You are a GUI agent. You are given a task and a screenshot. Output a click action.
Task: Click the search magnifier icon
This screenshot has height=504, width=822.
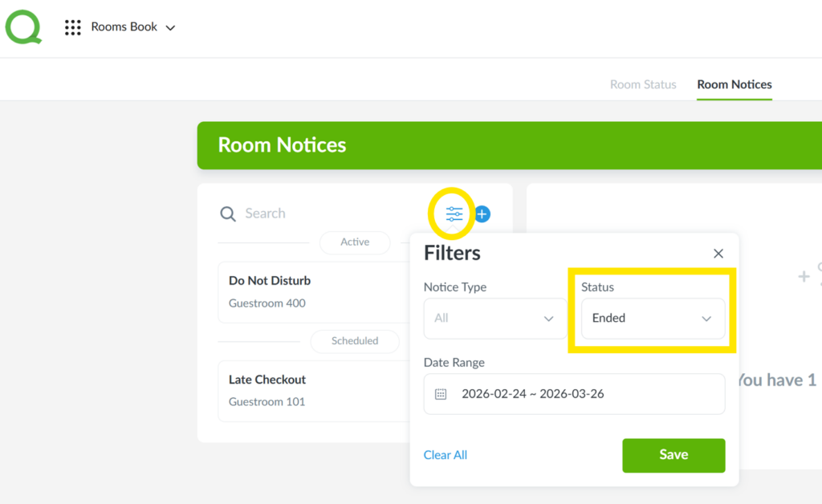[x=228, y=213]
